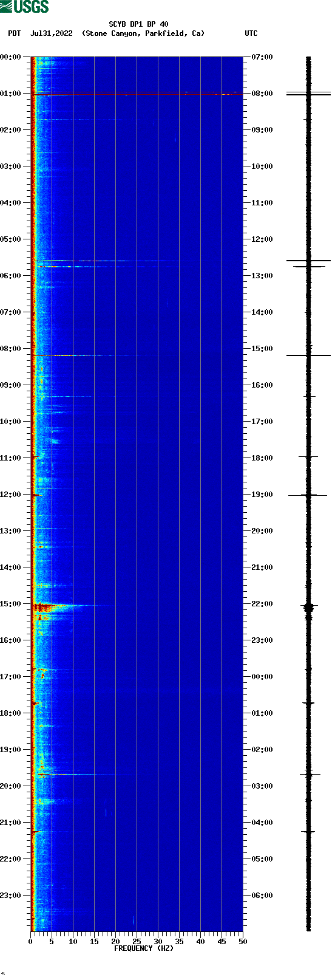Click the '10' frequency tick label

tap(73, 942)
